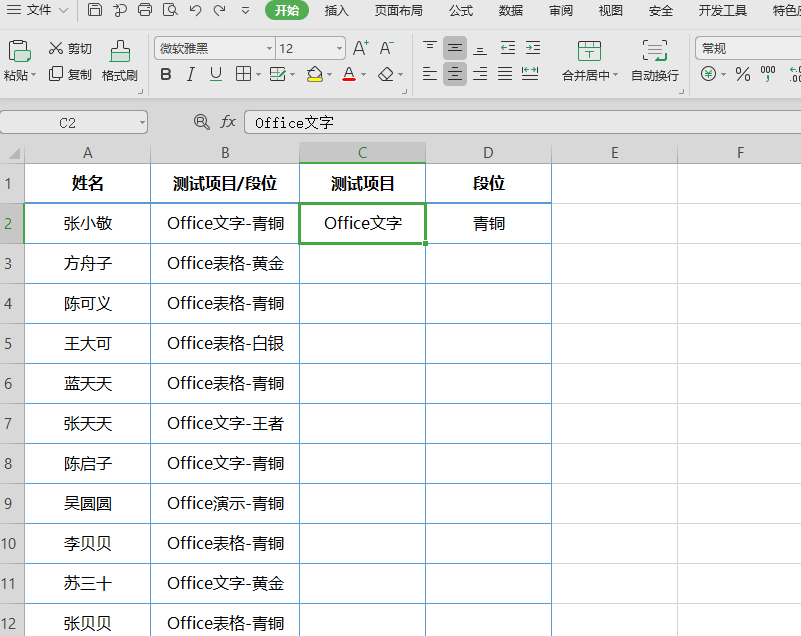Click the currency format ¥ button
Image resolution: width=801 pixels, height=636 pixels.
pyautogui.click(x=708, y=75)
